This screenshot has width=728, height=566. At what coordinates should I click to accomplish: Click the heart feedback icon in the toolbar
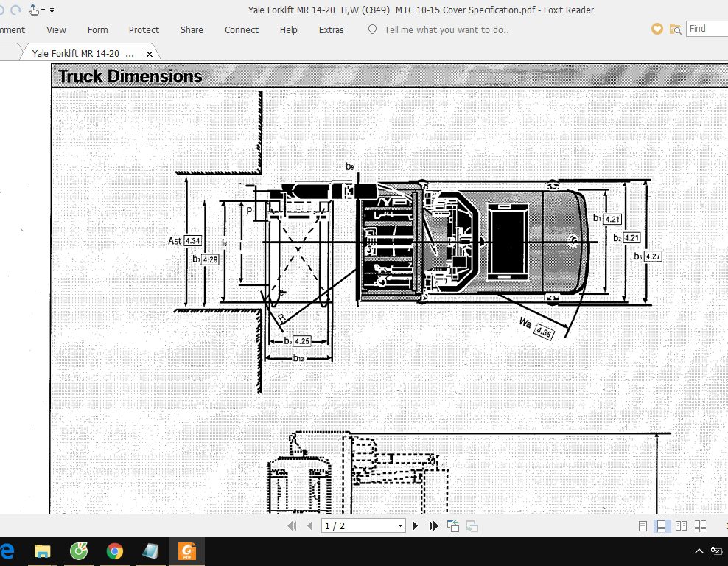pyautogui.click(x=656, y=29)
